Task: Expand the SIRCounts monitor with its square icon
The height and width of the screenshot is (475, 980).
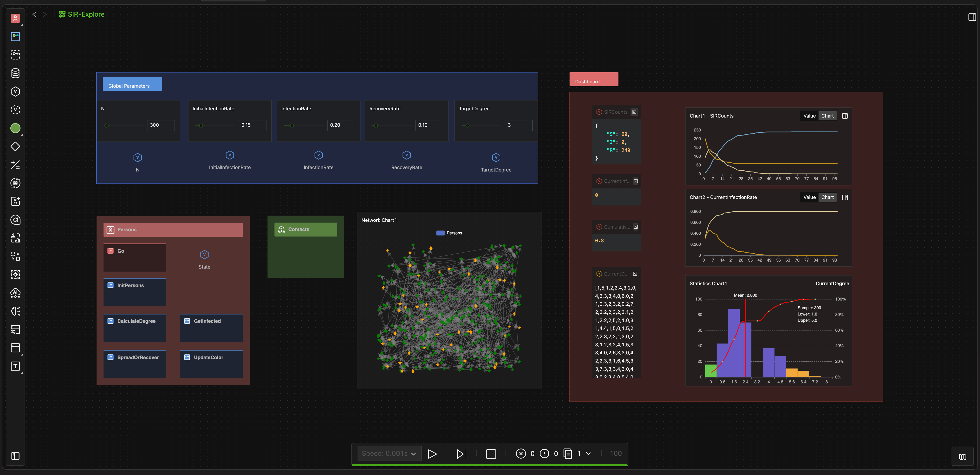Action: (634, 112)
